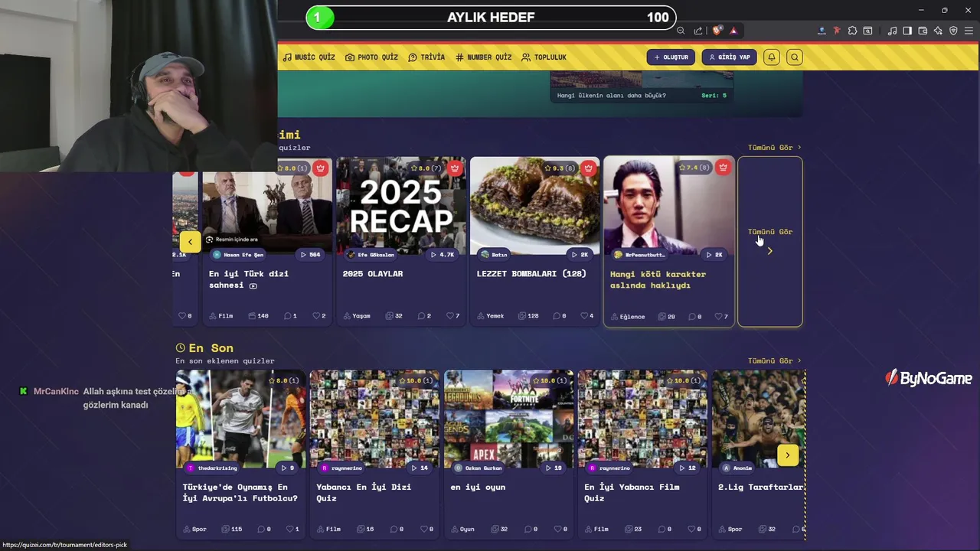Open the notifications bell icon
The height and width of the screenshot is (551, 980).
[771, 57]
